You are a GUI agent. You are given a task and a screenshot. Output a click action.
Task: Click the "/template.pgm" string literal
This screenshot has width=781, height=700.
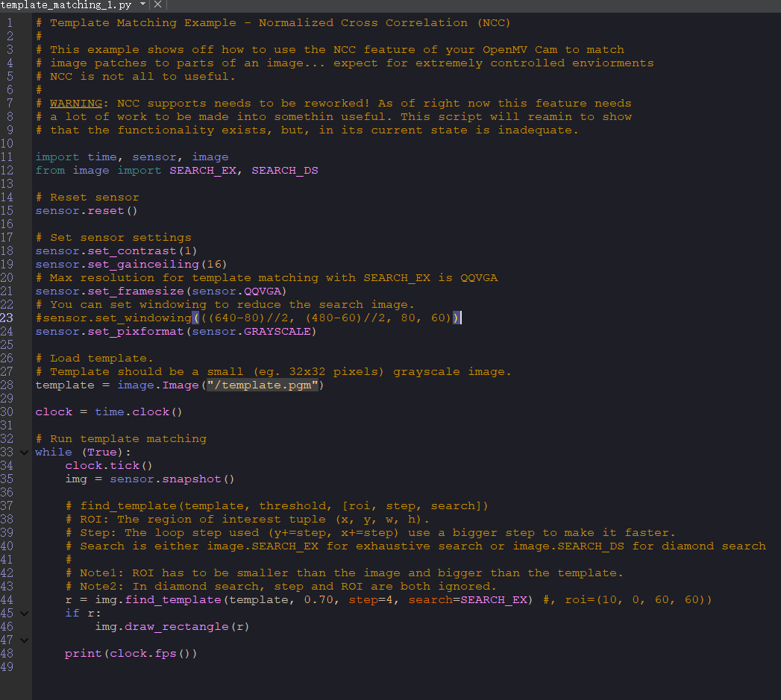click(263, 386)
